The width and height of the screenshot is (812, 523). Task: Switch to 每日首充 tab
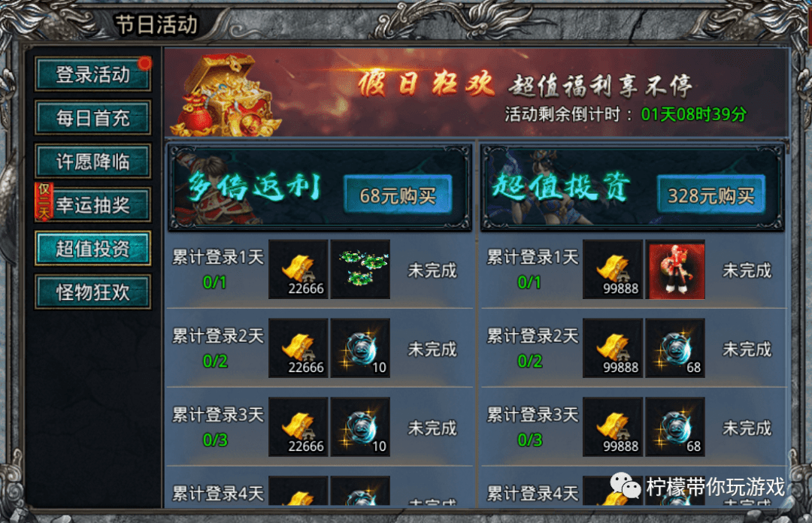92,118
